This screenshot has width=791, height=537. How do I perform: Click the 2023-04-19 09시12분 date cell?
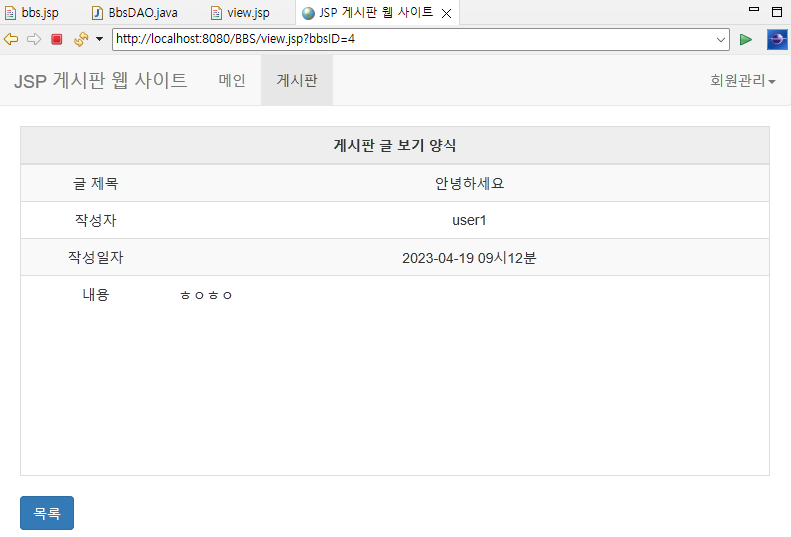470,258
